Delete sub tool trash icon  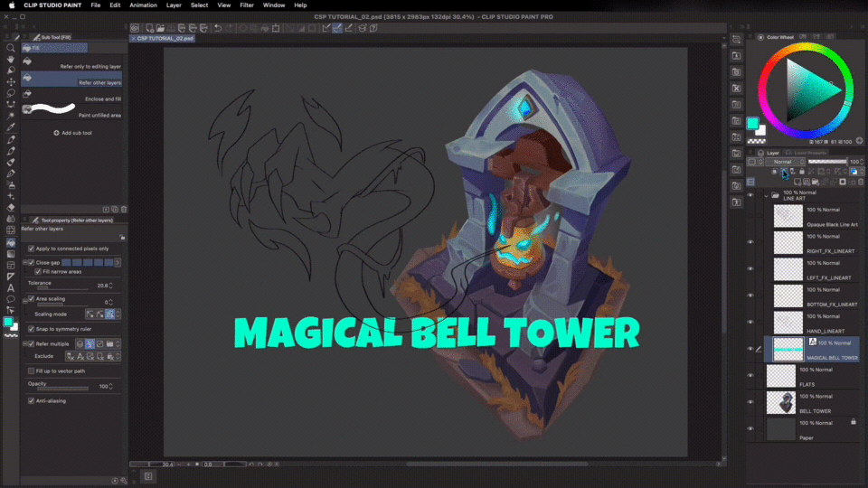124,209
